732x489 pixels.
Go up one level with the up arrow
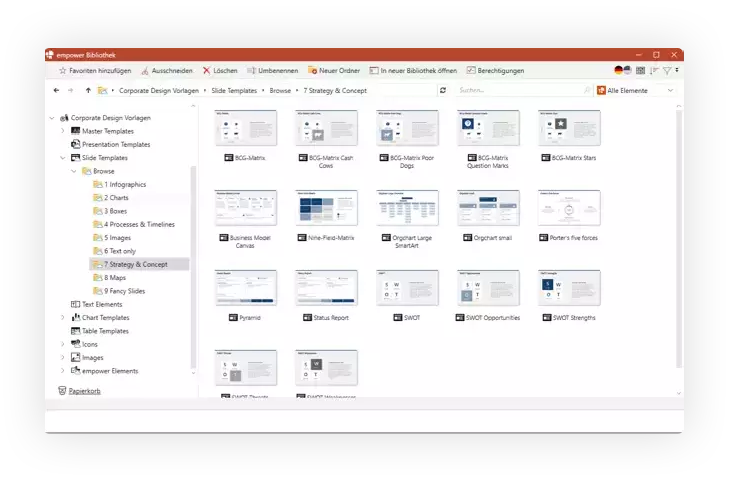click(x=88, y=91)
